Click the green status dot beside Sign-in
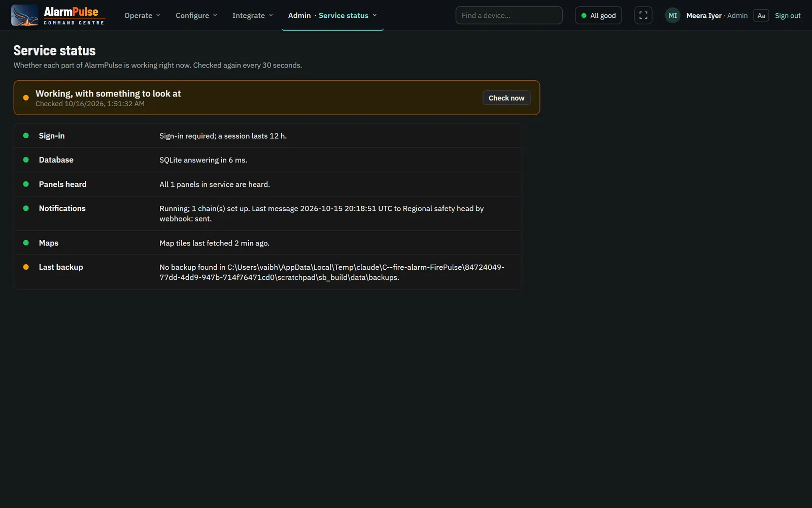The width and height of the screenshot is (812, 508). [x=26, y=136]
